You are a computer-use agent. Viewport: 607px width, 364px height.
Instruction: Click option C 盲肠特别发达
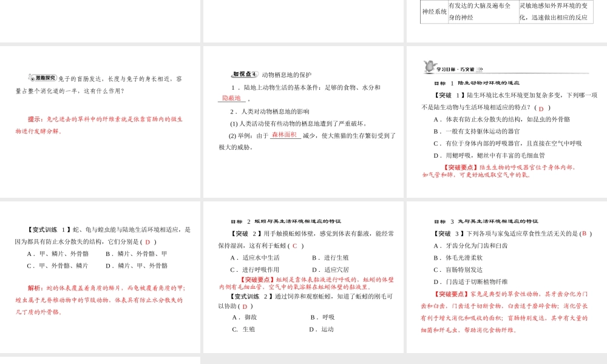[x=458, y=269]
